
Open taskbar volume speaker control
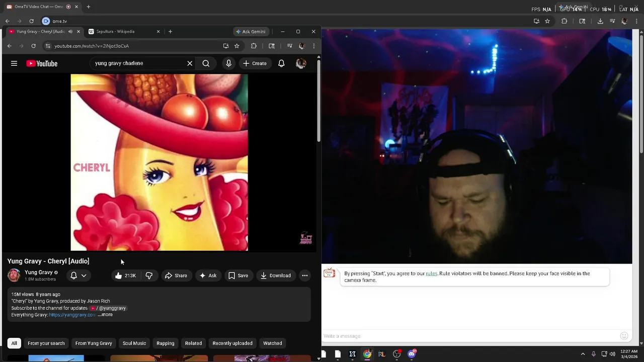click(x=612, y=354)
